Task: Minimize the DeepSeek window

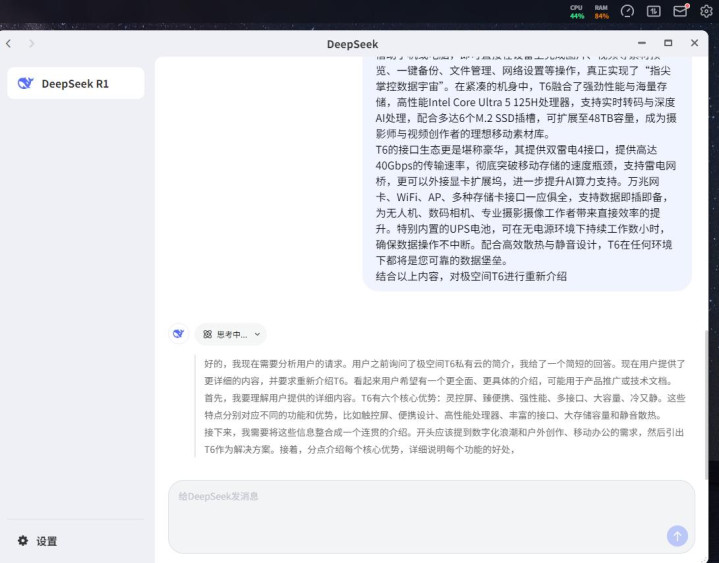Action: point(642,43)
